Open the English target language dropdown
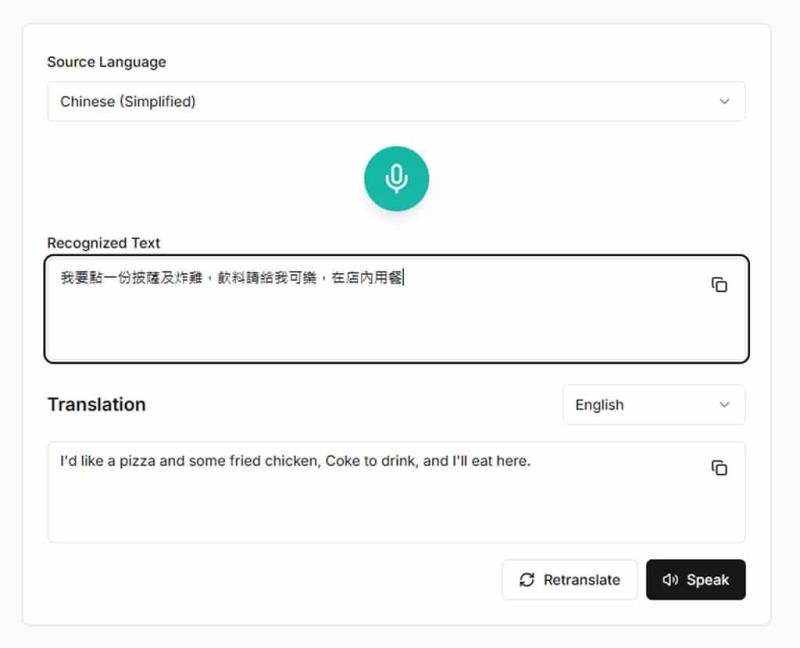This screenshot has width=800, height=648. pyautogui.click(x=654, y=405)
